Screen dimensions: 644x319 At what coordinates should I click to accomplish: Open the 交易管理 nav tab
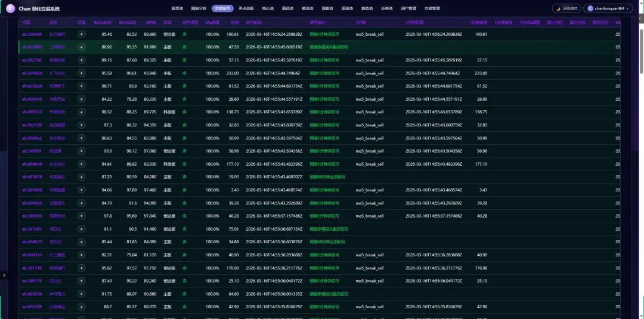[434, 8]
